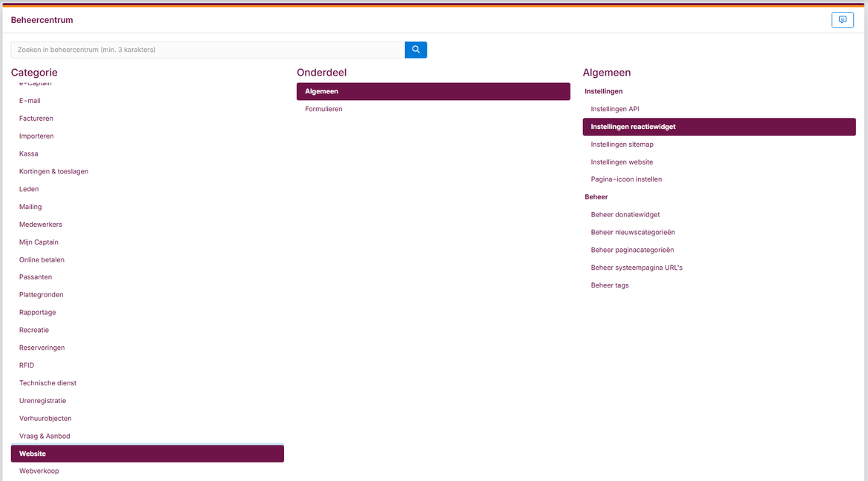
Task: Select the Mailing category
Action: pyautogui.click(x=30, y=206)
